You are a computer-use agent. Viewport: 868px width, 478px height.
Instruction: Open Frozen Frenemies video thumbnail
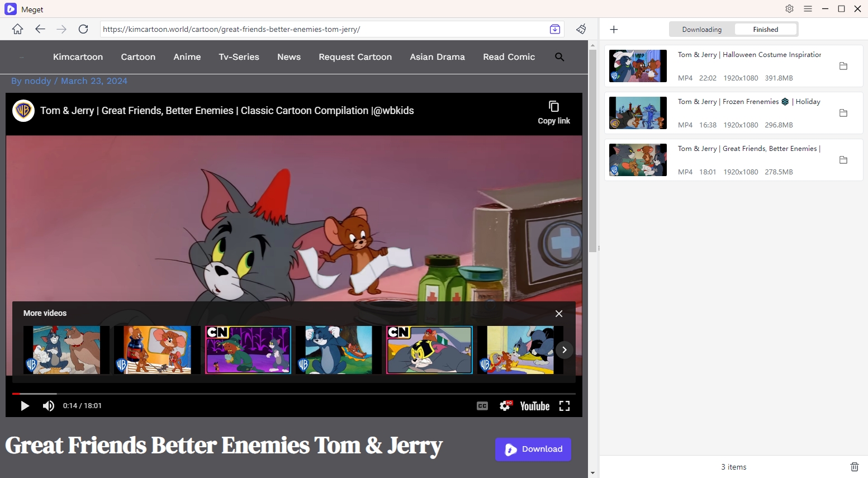tap(638, 113)
